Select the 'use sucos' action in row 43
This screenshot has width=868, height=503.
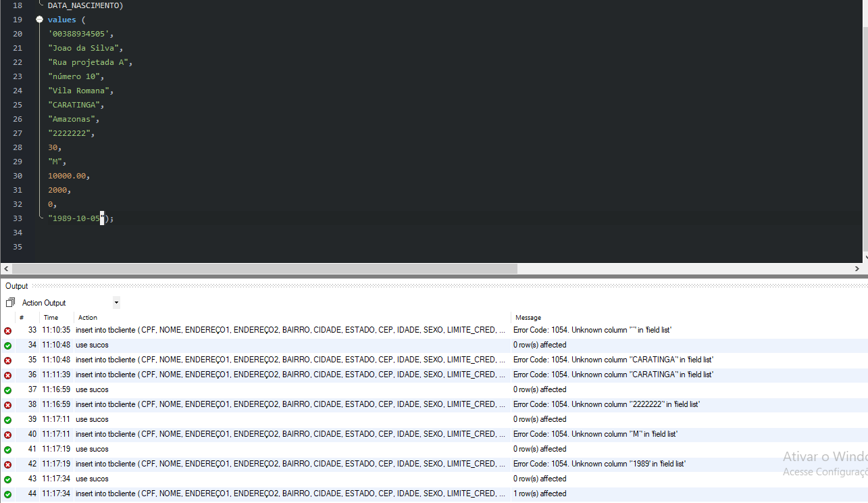point(92,479)
